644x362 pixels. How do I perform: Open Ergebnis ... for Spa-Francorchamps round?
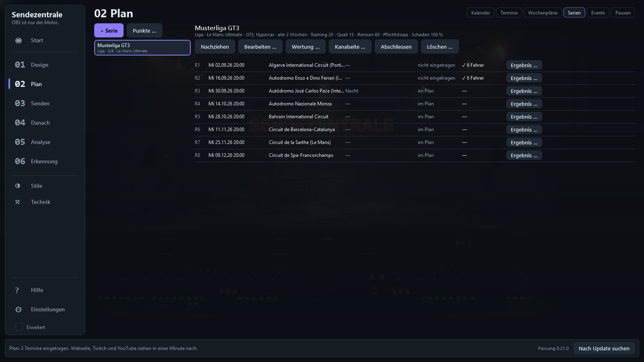524,155
